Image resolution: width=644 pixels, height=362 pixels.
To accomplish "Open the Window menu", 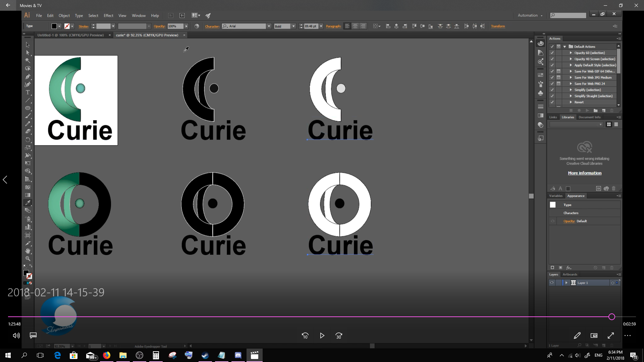I will pos(139,15).
